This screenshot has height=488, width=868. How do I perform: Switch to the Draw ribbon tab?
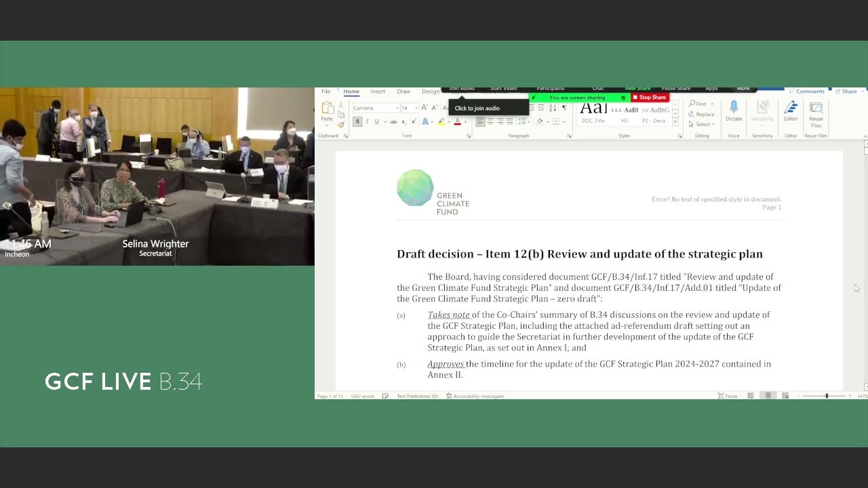403,91
